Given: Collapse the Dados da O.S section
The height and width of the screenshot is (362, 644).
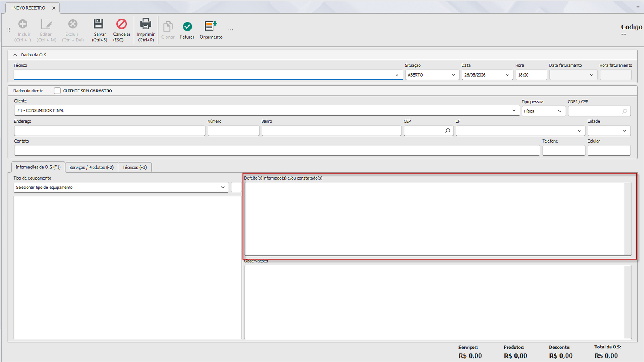Looking at the screenshot, I should tap(15, 55).
